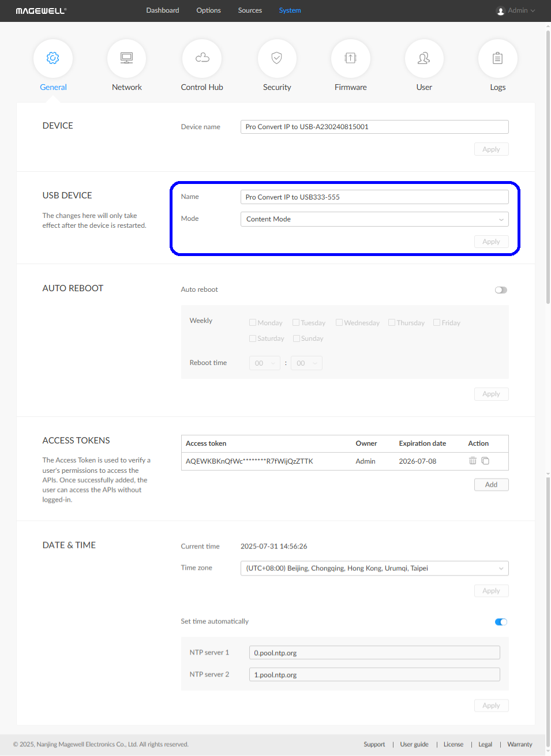The width and height of the screenshot is (551, 756).
Task: Switch to the Network tab label
Action: pos(127,87)
